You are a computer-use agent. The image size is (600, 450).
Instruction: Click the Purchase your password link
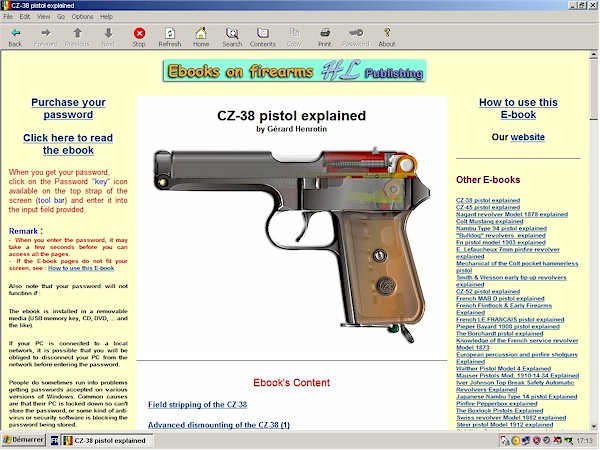pyautogui.click(x=68, y=109)
